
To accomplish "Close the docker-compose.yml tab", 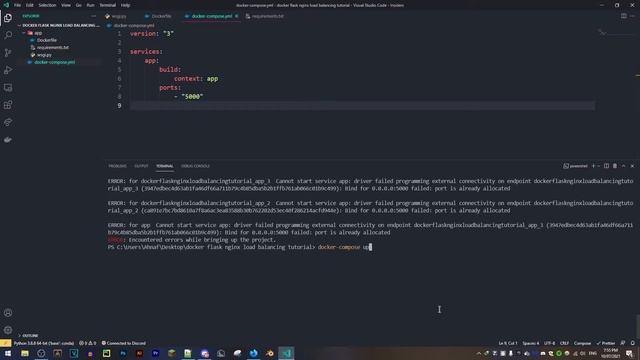I will point(236,16).
